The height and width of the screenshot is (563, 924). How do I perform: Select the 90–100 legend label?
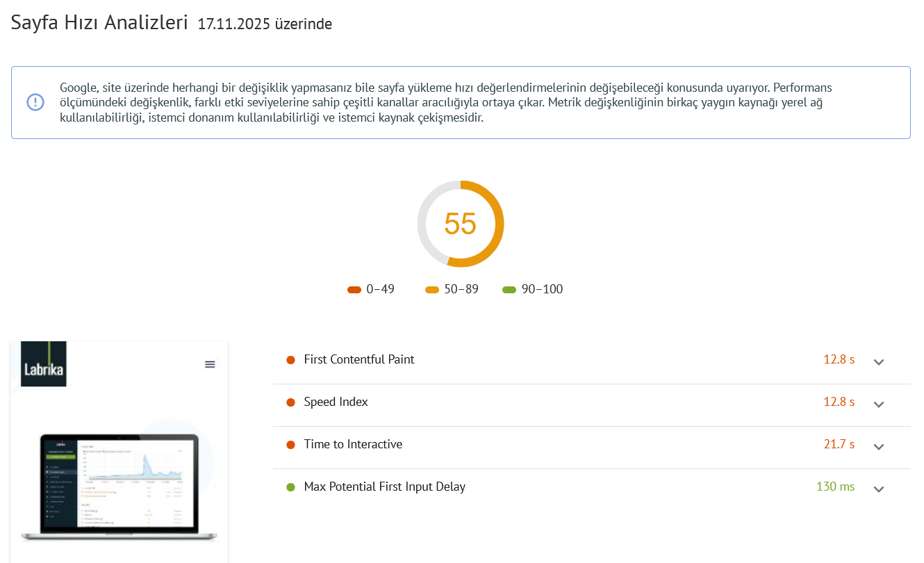(542, 289)
